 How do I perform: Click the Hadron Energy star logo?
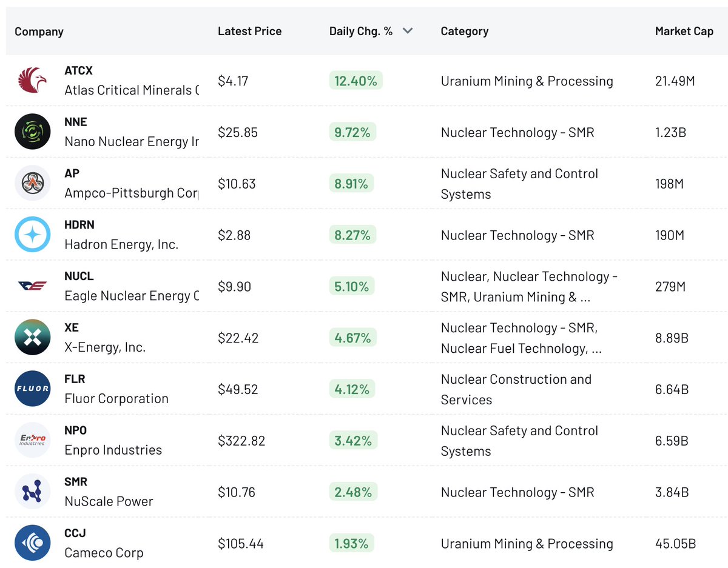32,235
